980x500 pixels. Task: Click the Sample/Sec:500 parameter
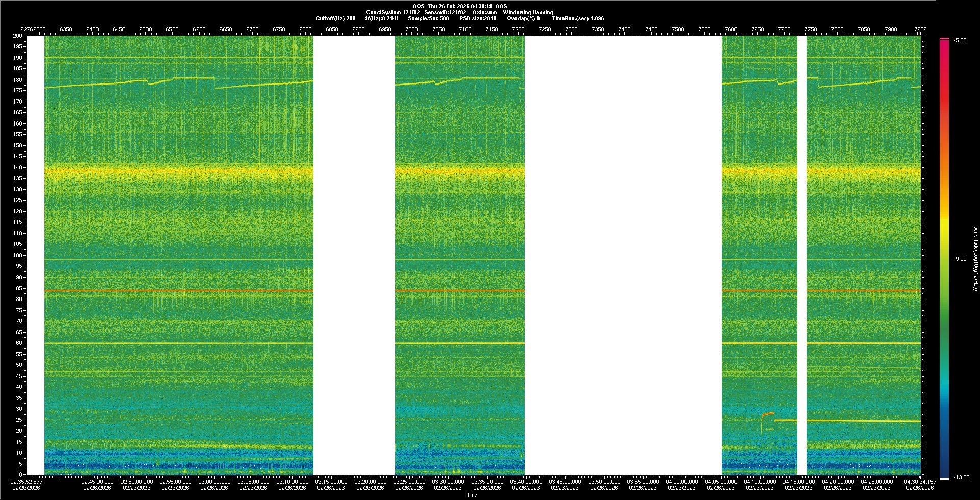click(x=428, y=18)
